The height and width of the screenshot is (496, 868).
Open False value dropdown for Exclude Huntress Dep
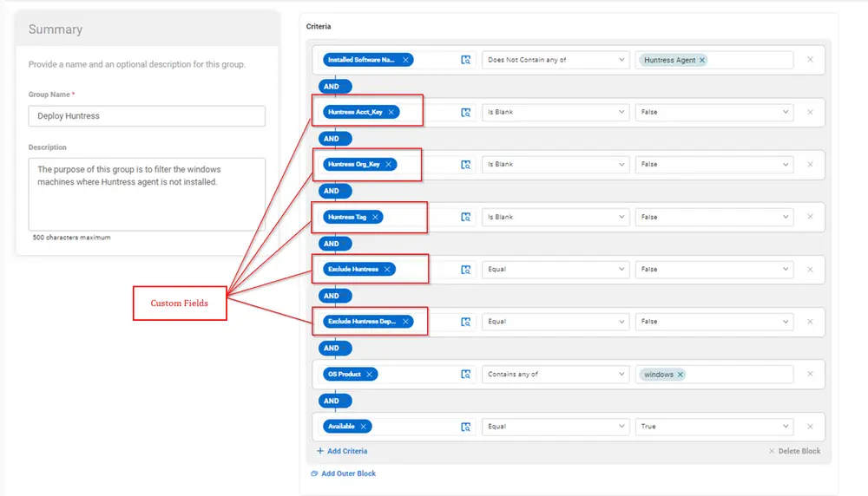pos(714,321)
